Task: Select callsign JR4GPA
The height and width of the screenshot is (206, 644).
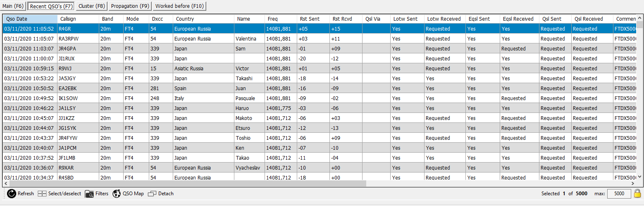Action: coord(68,49)
